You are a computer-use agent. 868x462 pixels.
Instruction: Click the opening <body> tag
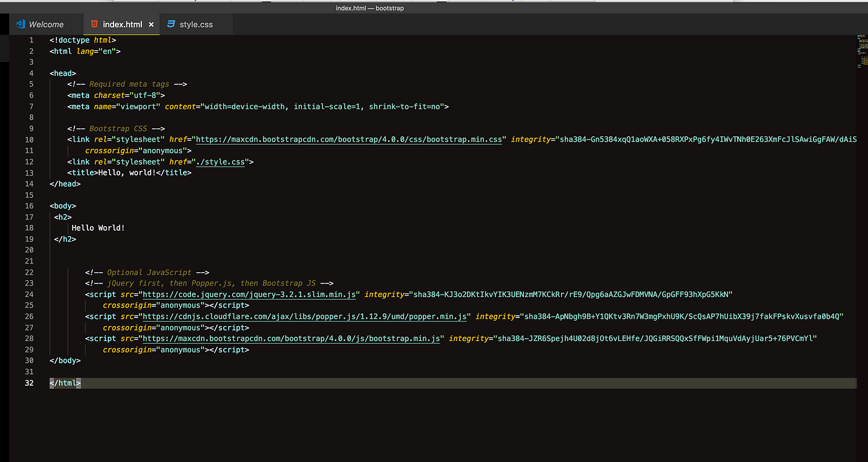(63, 206)
